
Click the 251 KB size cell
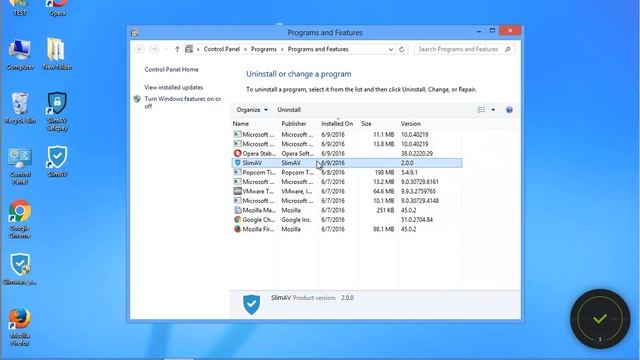[x=385, y=210]
